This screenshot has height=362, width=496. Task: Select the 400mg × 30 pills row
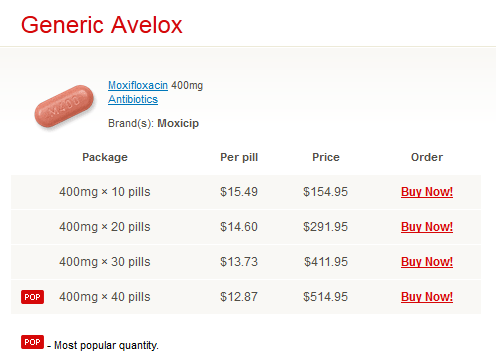pos(246,262)
